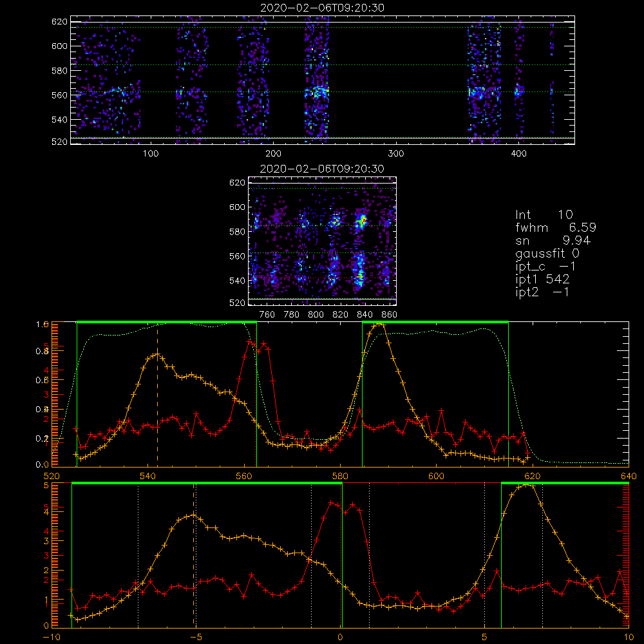Click the x-axis label 0 of the bottom plot
644x644 pixels.
pos(340,637)
